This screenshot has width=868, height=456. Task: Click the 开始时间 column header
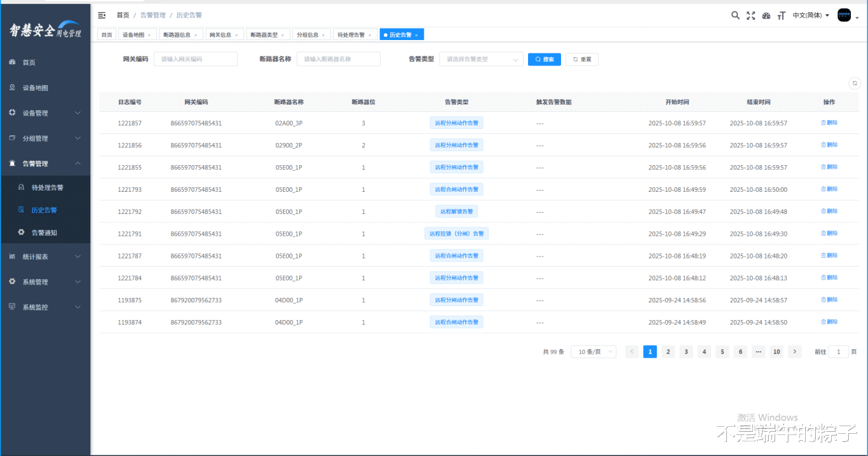click(677, 102)
